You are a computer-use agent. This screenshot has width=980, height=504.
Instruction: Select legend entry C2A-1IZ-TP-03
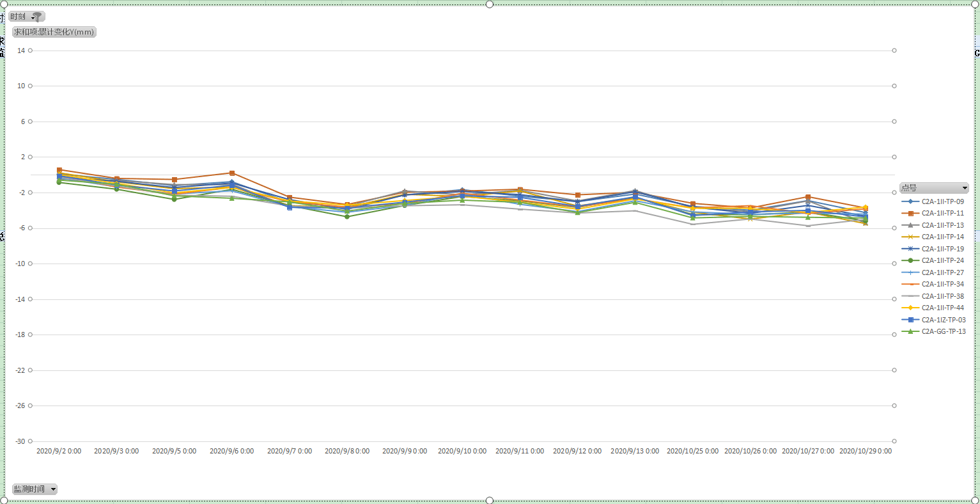[943, 320]
